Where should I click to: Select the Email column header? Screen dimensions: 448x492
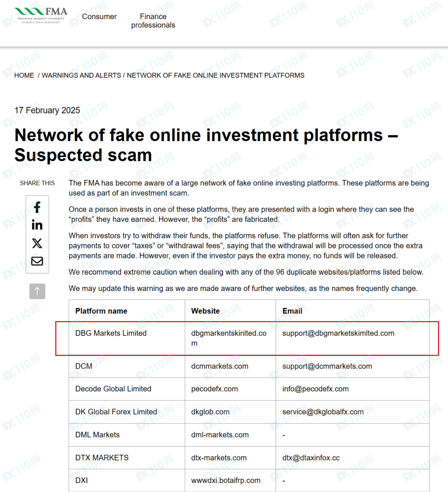pos(292,311)
